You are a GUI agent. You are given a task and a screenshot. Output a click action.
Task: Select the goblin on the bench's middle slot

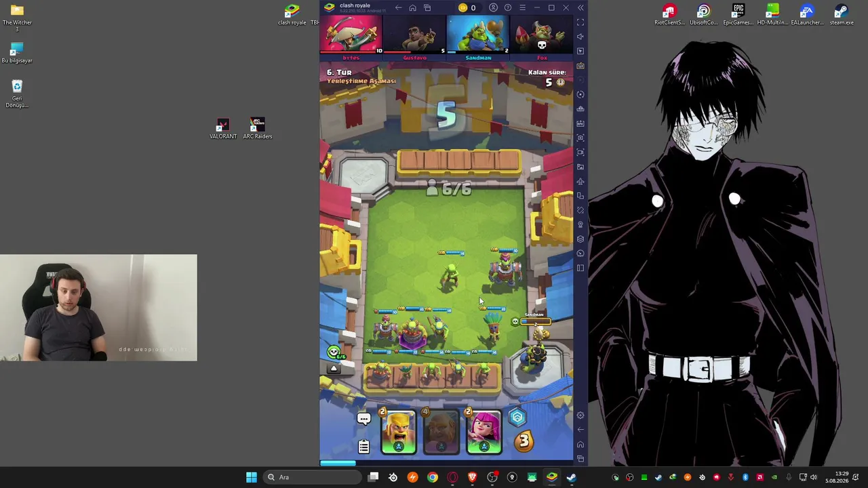[431, 373]
